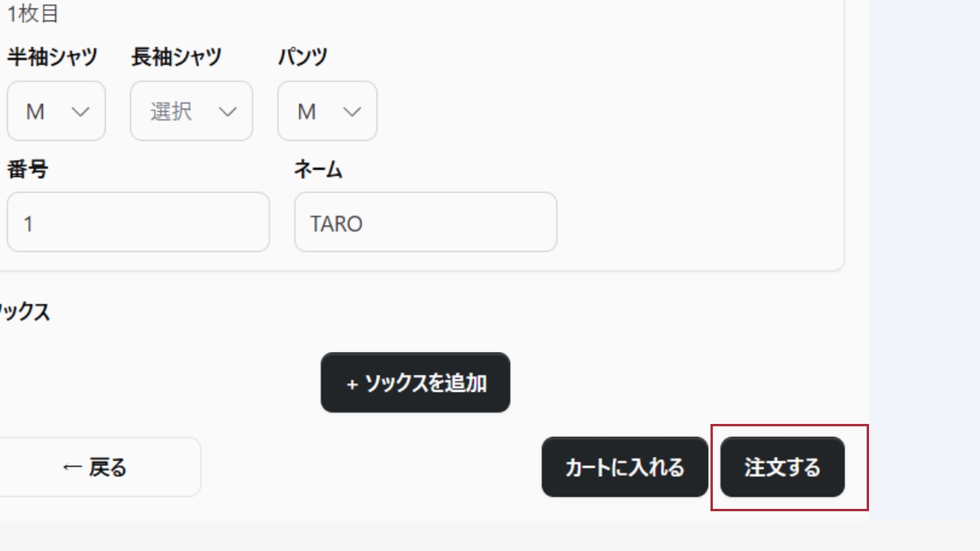
Task: Click the left arrow icon on 戻る
Action: click(x=72, y=468)
